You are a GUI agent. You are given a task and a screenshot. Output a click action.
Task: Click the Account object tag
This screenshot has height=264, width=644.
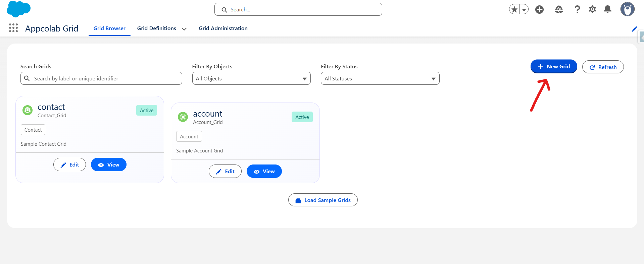[189, 136]
